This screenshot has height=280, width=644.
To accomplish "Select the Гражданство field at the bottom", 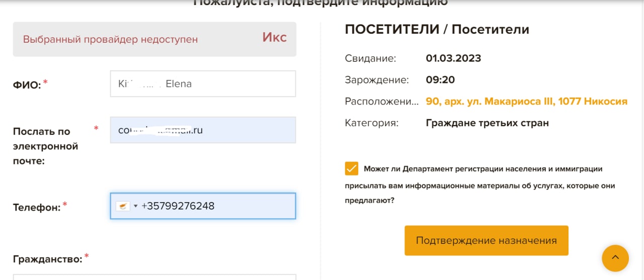I will pyautogui.click(x=154, y=277).
